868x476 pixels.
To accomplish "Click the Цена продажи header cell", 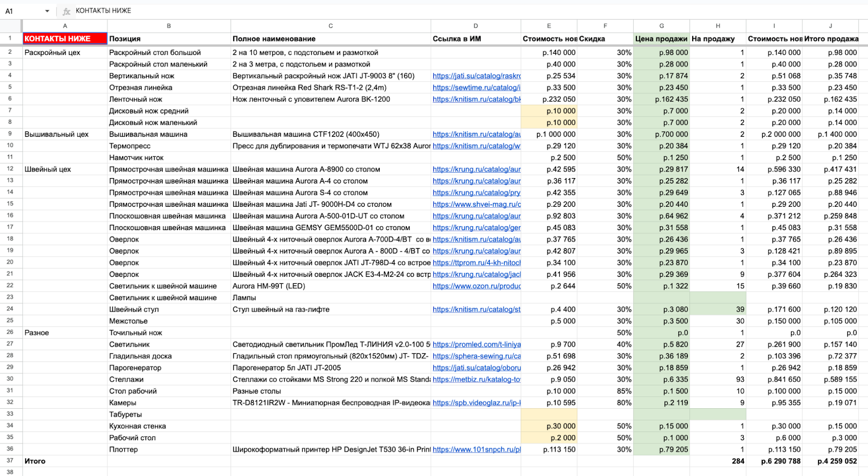I will tap(662, 39).
